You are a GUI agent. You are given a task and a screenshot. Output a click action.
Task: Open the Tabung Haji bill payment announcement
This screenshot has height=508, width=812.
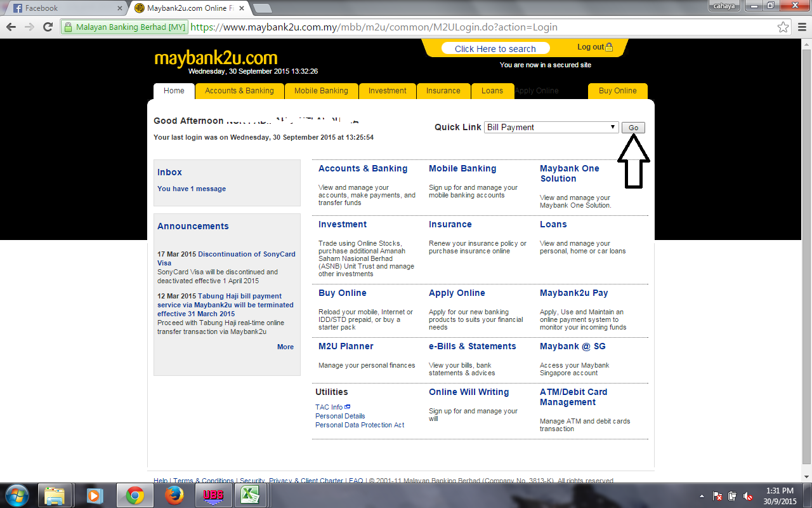pos(225,305)
